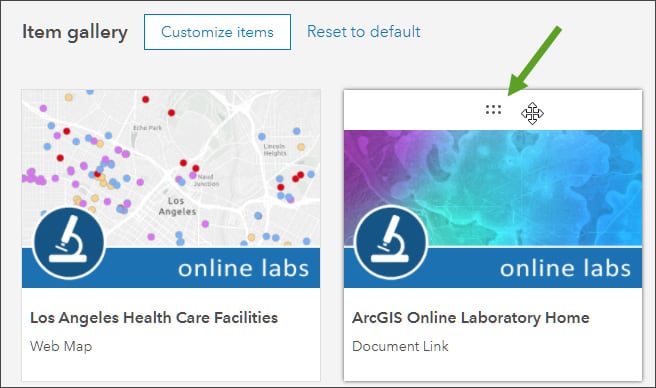Click the Naud Junction label on map
656x388 pixels.
[x=206, y=180]
